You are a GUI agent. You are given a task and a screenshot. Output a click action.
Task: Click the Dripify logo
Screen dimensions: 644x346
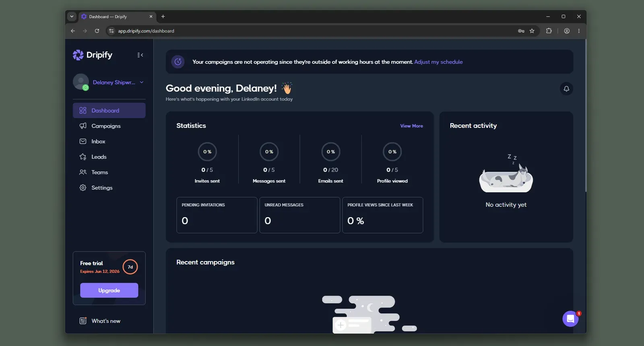pos(93,55)
